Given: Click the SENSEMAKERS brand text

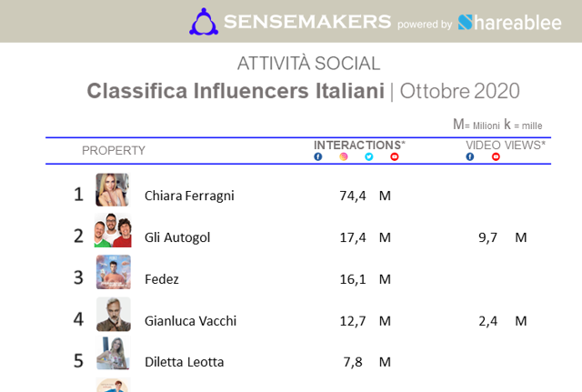Looking at the screenshot, I should pos(307,22).
